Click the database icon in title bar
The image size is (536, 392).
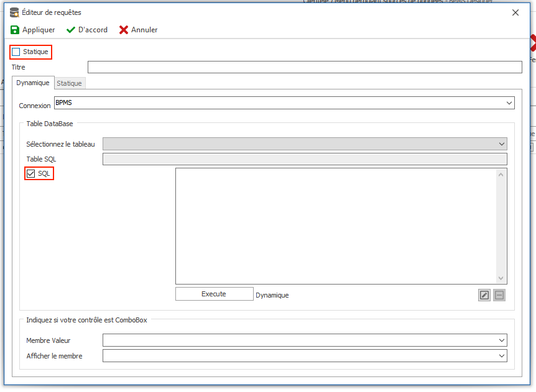14,12
